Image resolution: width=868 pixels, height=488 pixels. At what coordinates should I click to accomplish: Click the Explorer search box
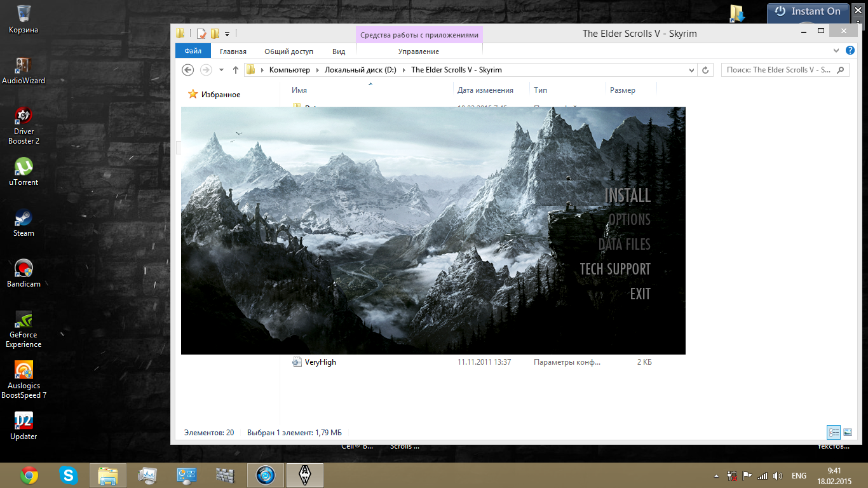[x=785, y=70]
